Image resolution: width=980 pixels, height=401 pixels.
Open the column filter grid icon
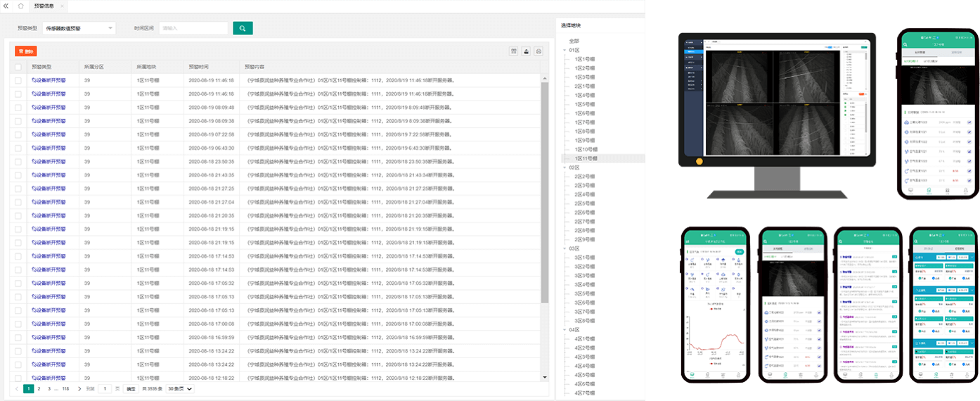(514, 51)
